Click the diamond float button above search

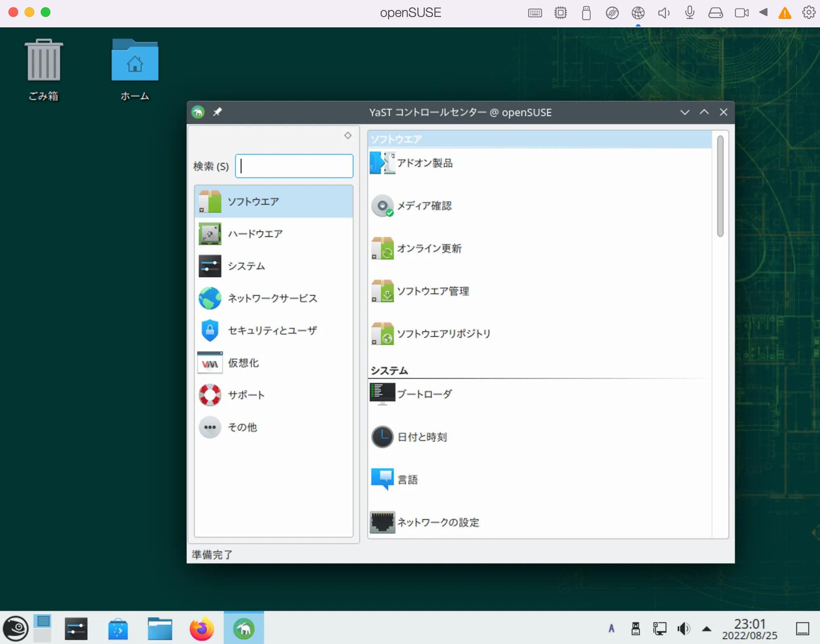click(348, 135)
